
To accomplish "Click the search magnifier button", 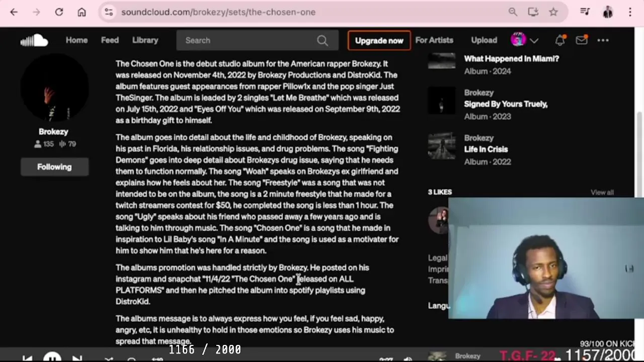I will [323, 41].
